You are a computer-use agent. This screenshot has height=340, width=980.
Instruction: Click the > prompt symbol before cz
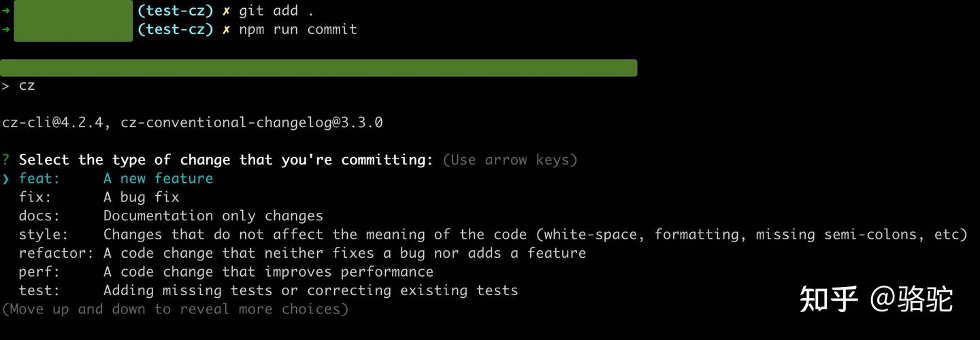click(x=6, y=86)
